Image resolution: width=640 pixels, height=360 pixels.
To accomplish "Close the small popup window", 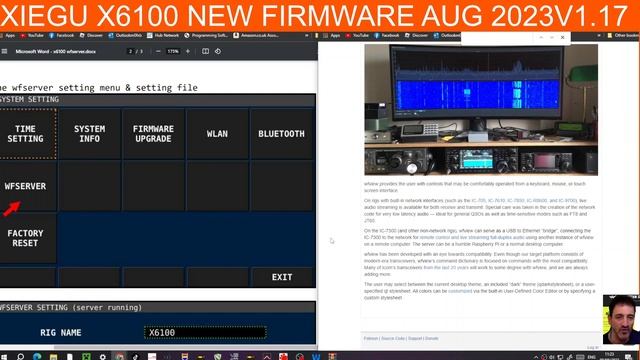I will 562,38.
